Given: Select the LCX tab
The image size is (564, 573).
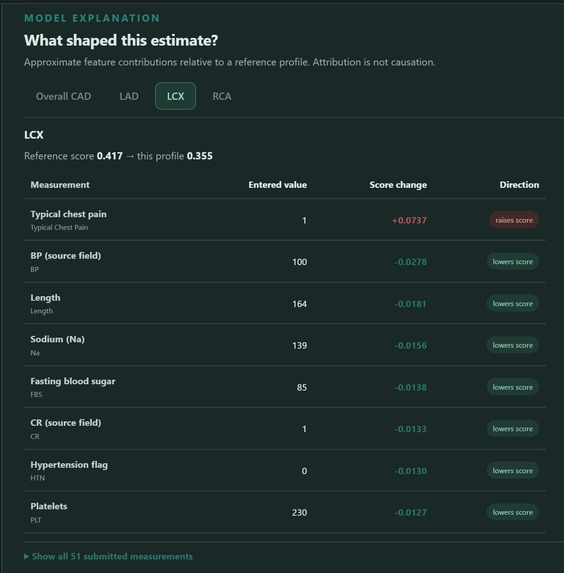Looking at the screenshot, I should pos(175,96).
